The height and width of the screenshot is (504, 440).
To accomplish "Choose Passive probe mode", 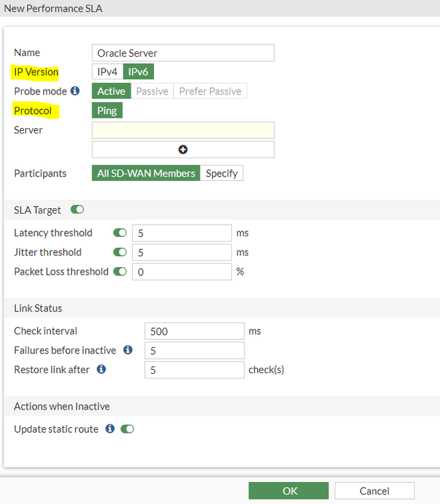I will tap(152, 91).
